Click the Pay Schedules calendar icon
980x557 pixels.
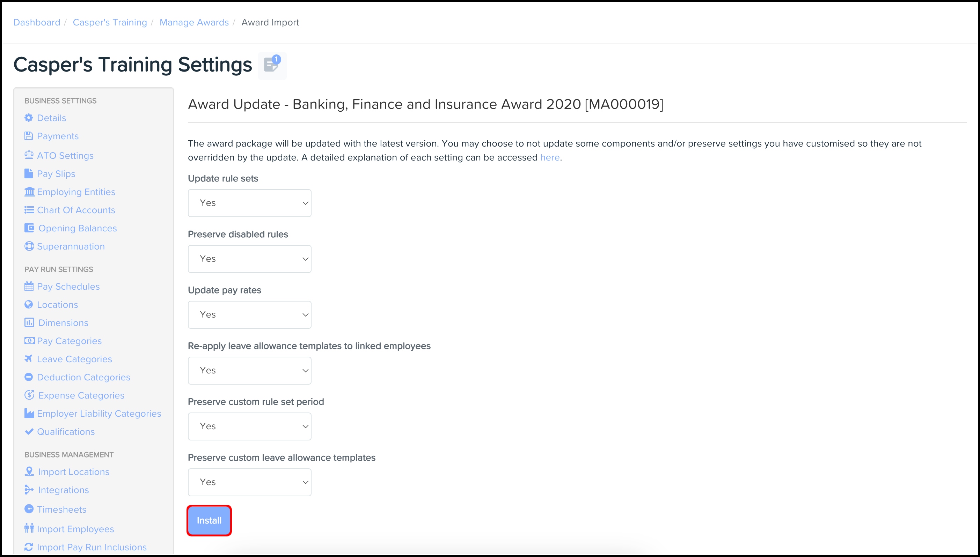pos(29,286)
